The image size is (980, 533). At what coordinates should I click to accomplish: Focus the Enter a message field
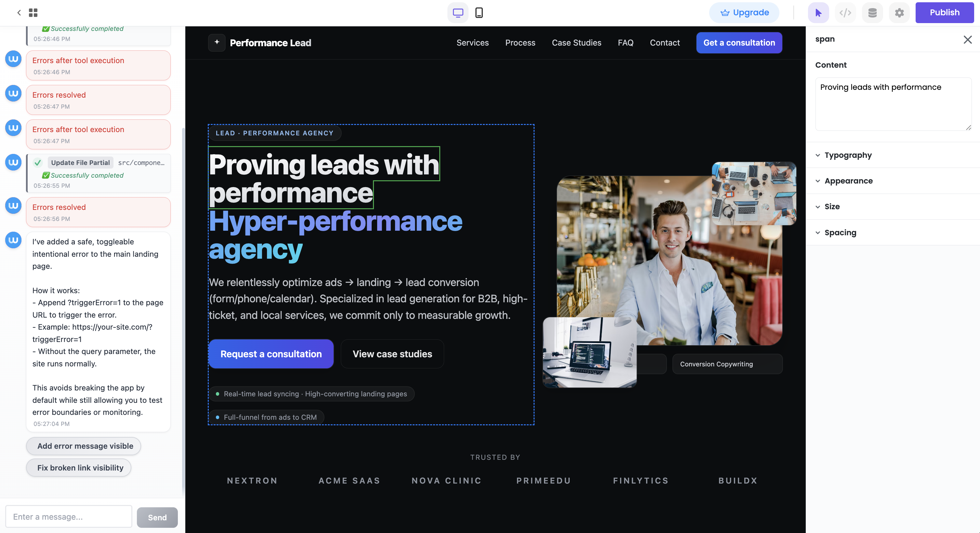coord(69,517)
